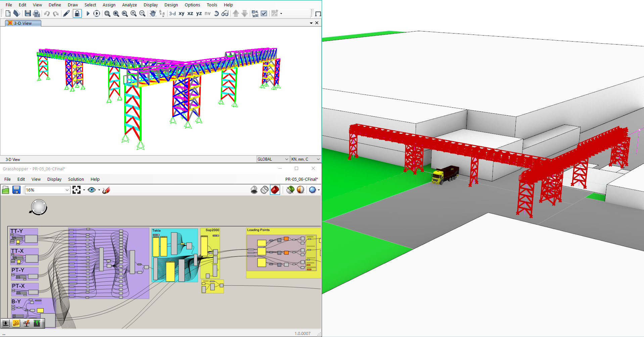Select the Pan hand tool
644x337 pixels.
[153, 13]
